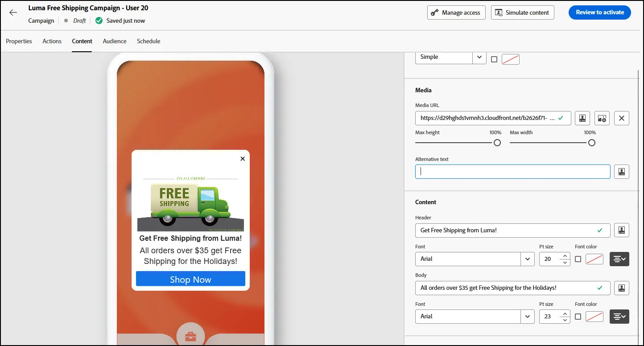This screenshot has height=346, width=644.
Task: Open body text alignment menu
Action: click(x=619, y=317)
